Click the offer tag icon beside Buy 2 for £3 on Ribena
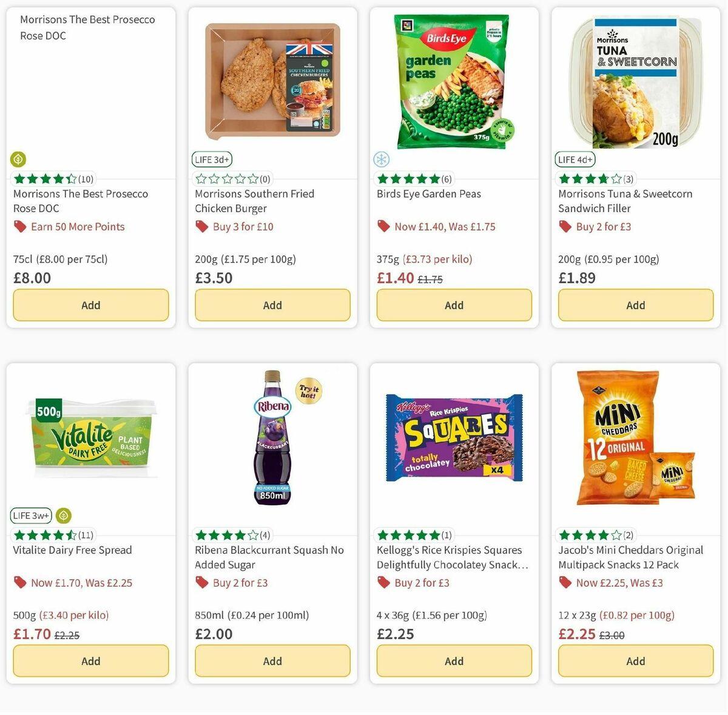The height and width of the screenshot is (715, 728). (201, 582)
